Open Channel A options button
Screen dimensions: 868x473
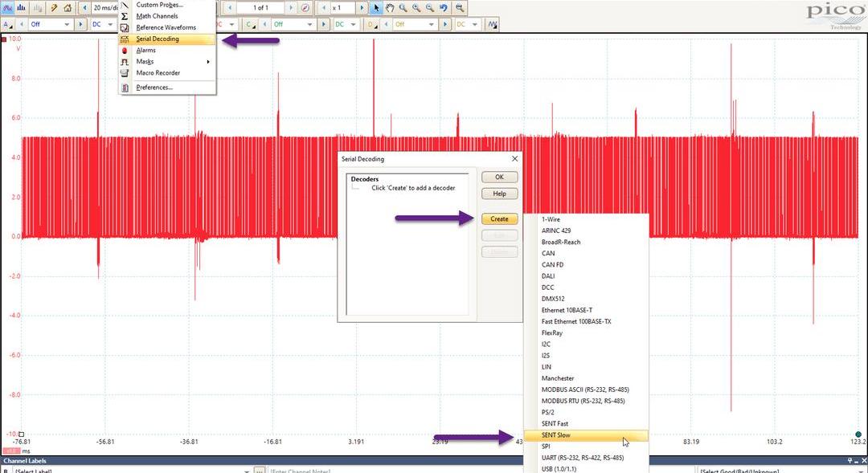(x=8, y=24)
